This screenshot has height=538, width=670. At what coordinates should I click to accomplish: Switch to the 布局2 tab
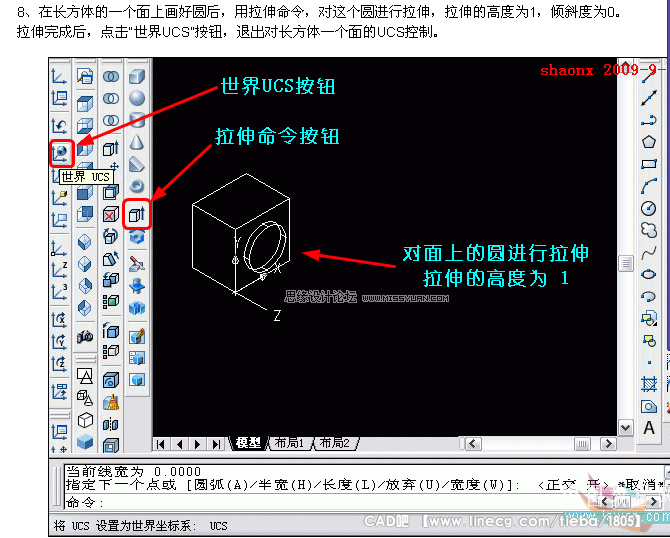335,443
